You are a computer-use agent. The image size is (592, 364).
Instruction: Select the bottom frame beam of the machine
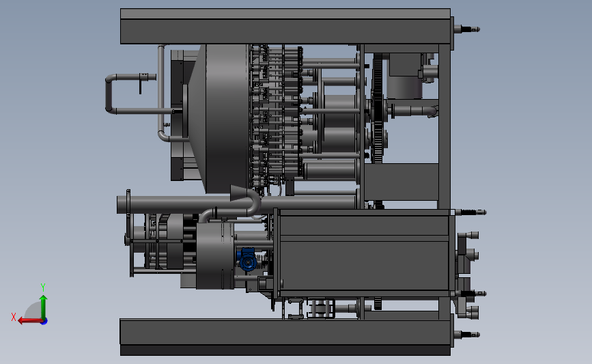click(285, 337)
